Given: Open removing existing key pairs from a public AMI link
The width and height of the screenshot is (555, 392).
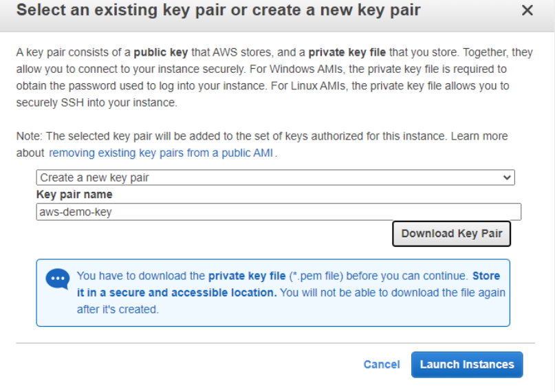Looking at the screenshot, I should tap(161, 153).
